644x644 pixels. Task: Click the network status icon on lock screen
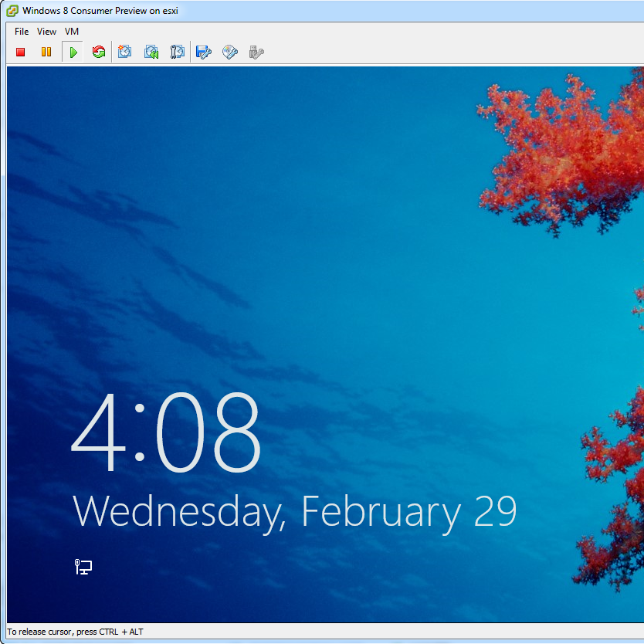(83, 567)
